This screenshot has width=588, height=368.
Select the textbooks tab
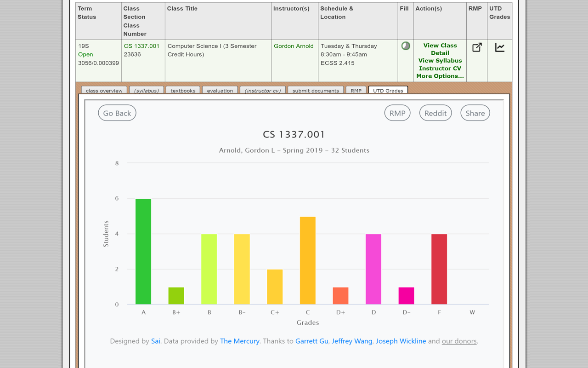pyautogui.click(x=183, y=90)
